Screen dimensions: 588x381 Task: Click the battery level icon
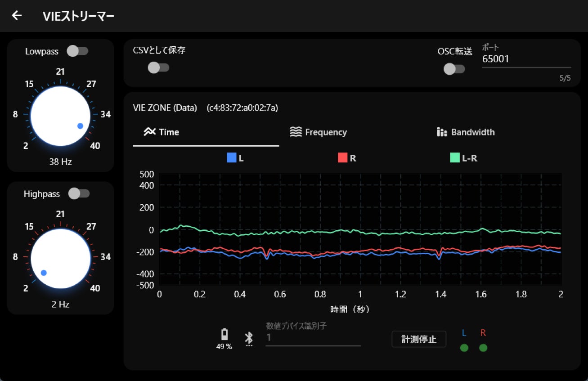pyautogui.click(x=224, y=334)
